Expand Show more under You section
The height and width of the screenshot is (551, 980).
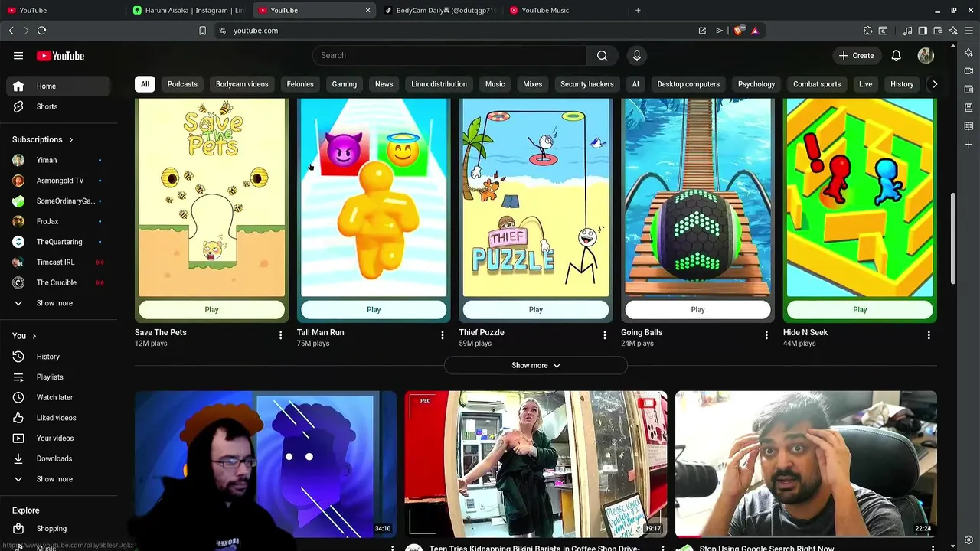(x=59, y=479)
